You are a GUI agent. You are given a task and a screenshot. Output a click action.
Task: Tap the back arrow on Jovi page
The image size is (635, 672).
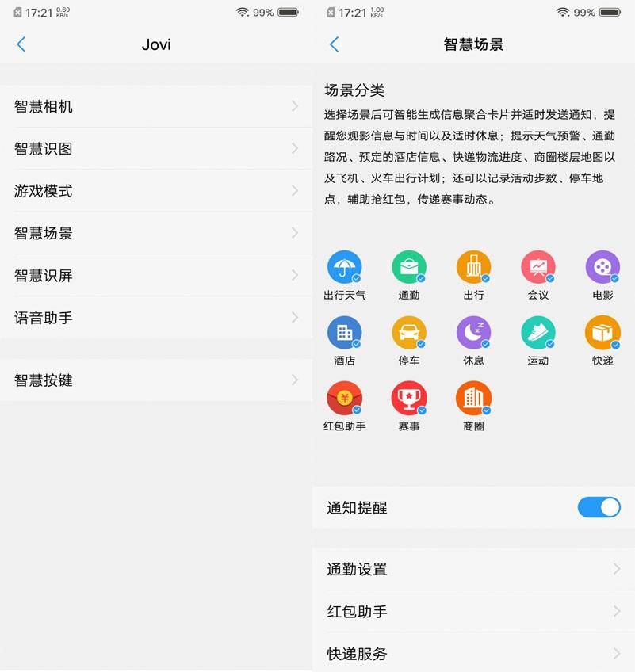tap(21, 45)
